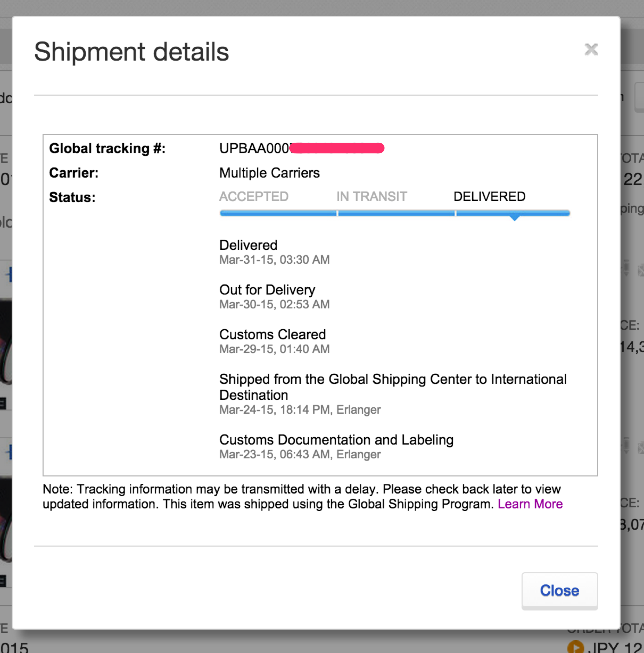Dismiss the Shipment details dialog via X icon
The height and width of the screenshot is (653, 644).
pos(592,50)
